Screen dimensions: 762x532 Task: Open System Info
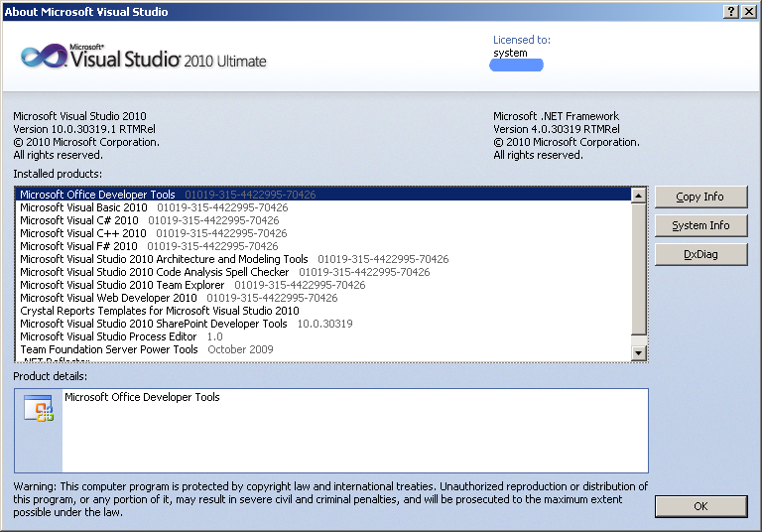[x=700, y=225]
